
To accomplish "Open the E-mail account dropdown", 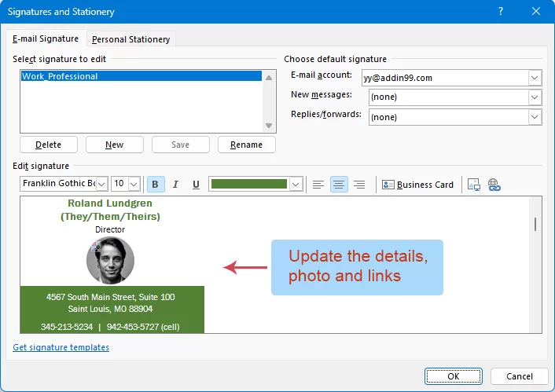I will coord(535,78).
